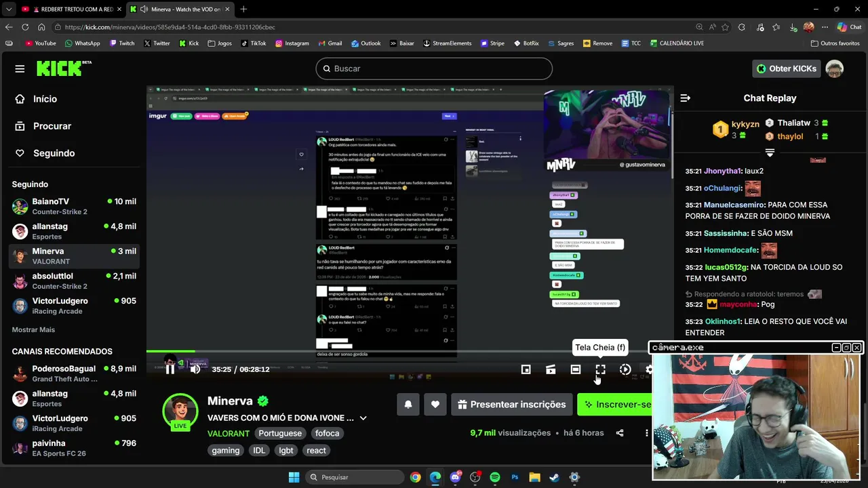Screen dimensions: 868x488
Task: Open the Jogos bookmarks folder
Action: tap(220, 43)
